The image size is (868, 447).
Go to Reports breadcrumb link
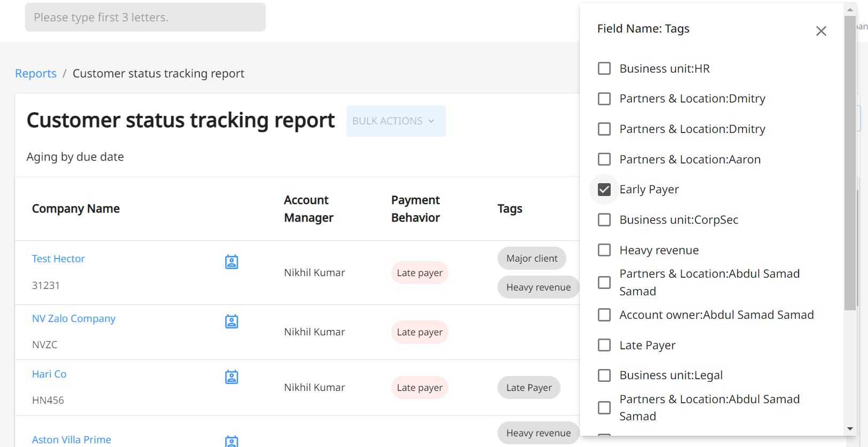tap(36, 74)
